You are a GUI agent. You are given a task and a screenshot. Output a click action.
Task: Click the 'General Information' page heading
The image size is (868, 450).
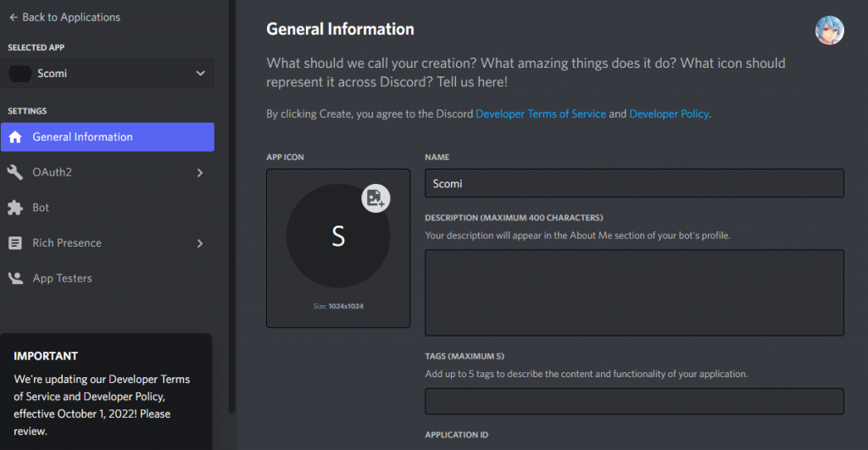tap(340, 30)
